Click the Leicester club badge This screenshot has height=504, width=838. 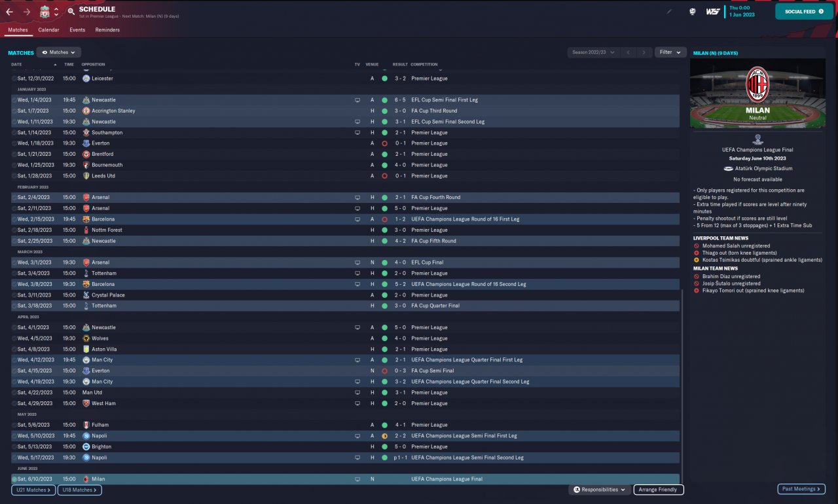click(x=86, y=79)
